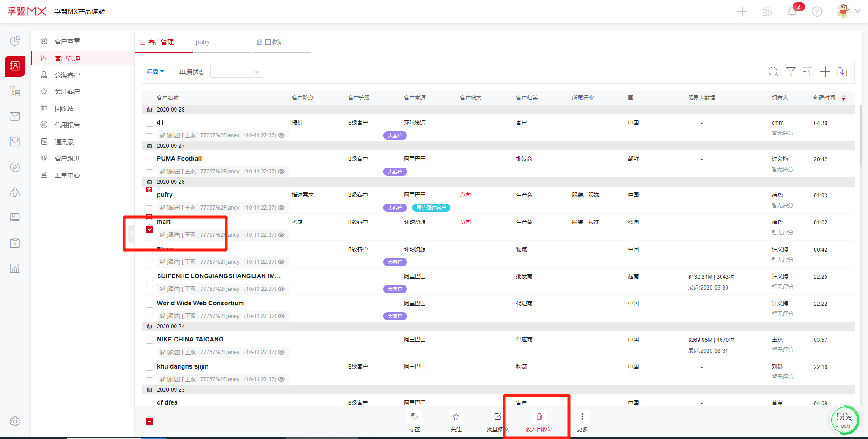This screenshot has height=439, width=868.
Task: Open the 单据状态 dropdown box
Action: coord(237,72)
